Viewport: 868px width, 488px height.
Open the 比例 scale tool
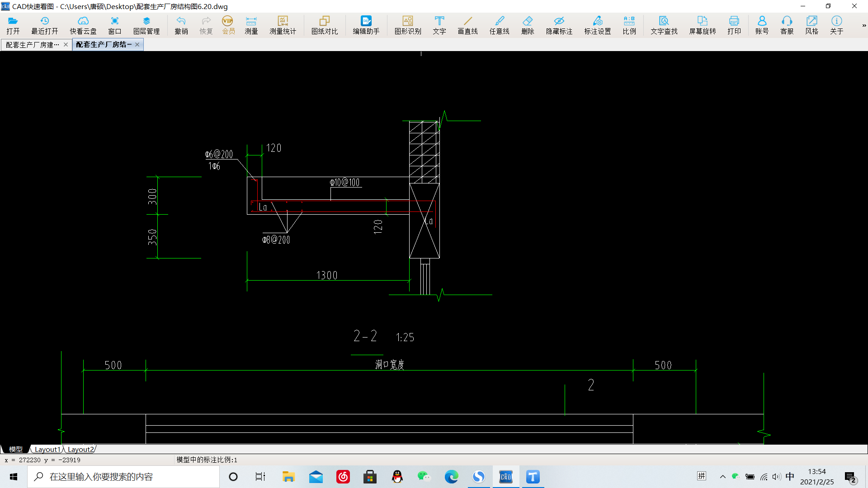[x=629, y=25]
